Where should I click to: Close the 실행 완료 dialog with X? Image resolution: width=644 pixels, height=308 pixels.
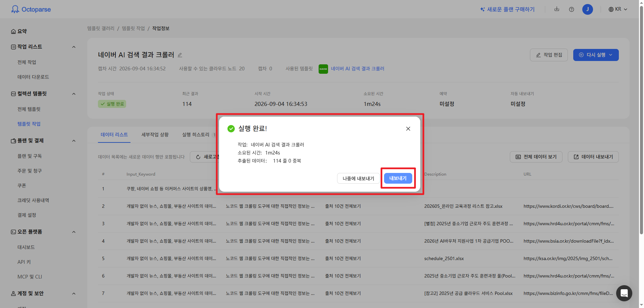[408, 129]
